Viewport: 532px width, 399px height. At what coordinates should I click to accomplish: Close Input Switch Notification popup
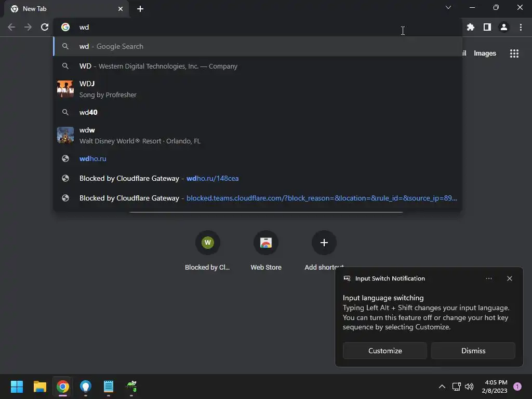click(509, 278)
